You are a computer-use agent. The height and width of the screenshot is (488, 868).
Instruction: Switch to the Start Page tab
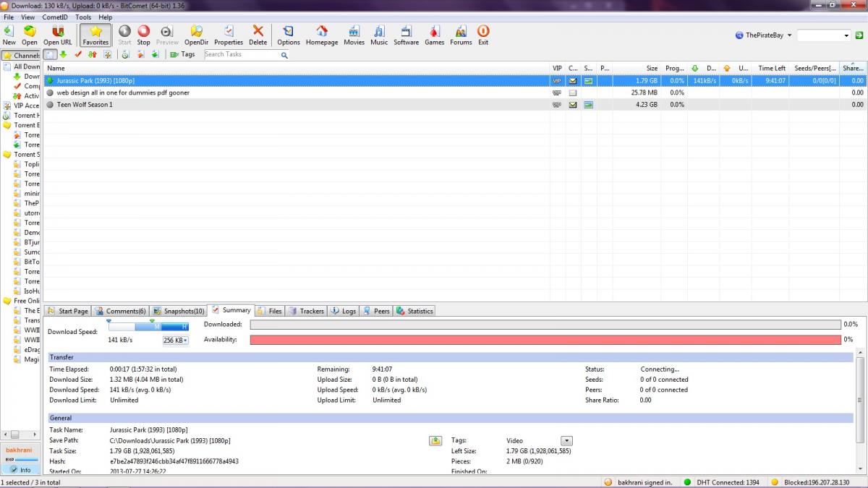click(67, 311)
